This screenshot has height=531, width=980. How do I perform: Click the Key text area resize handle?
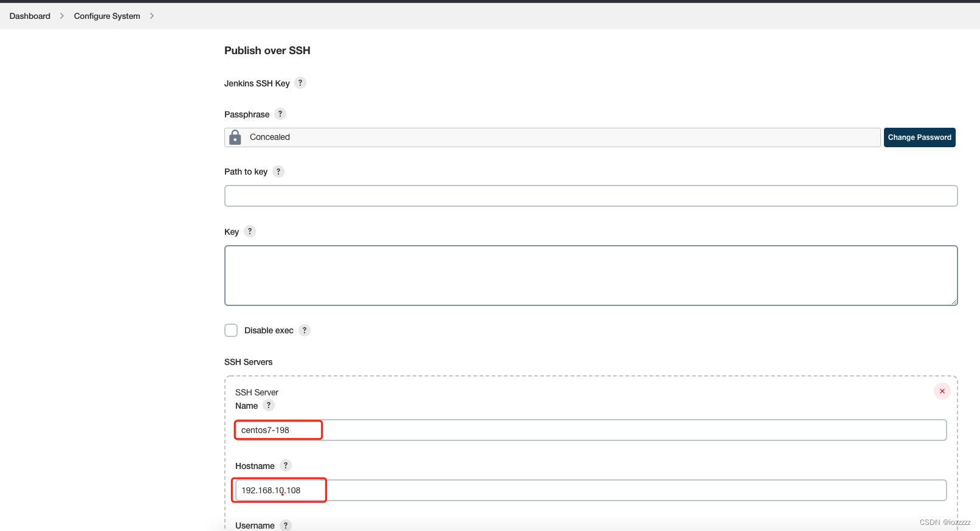954,302
